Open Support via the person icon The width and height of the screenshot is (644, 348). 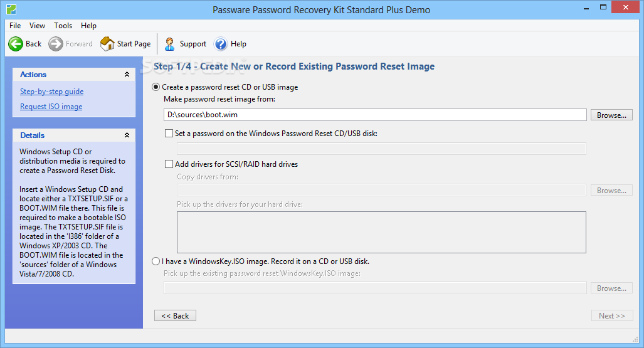[170, 44]
